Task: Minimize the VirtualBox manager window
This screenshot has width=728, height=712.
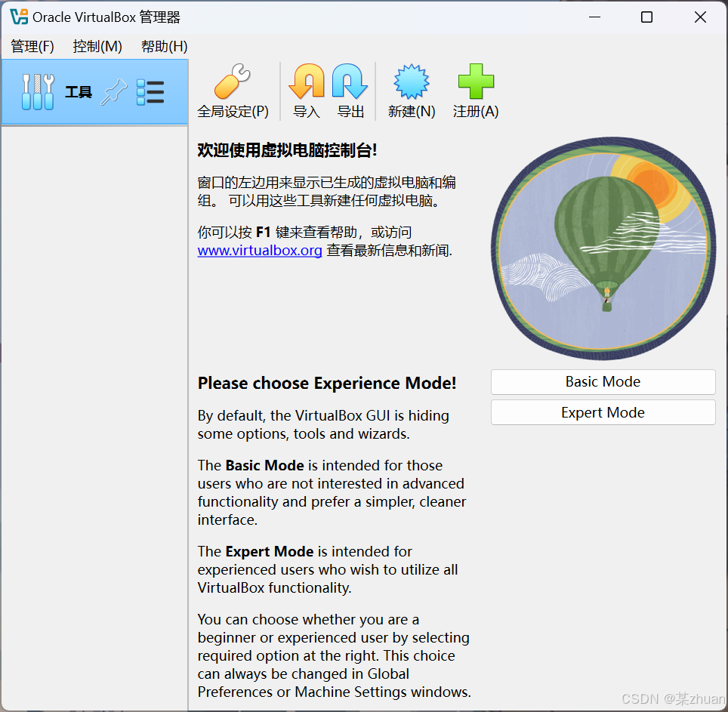Action: (x=595, y=17)
